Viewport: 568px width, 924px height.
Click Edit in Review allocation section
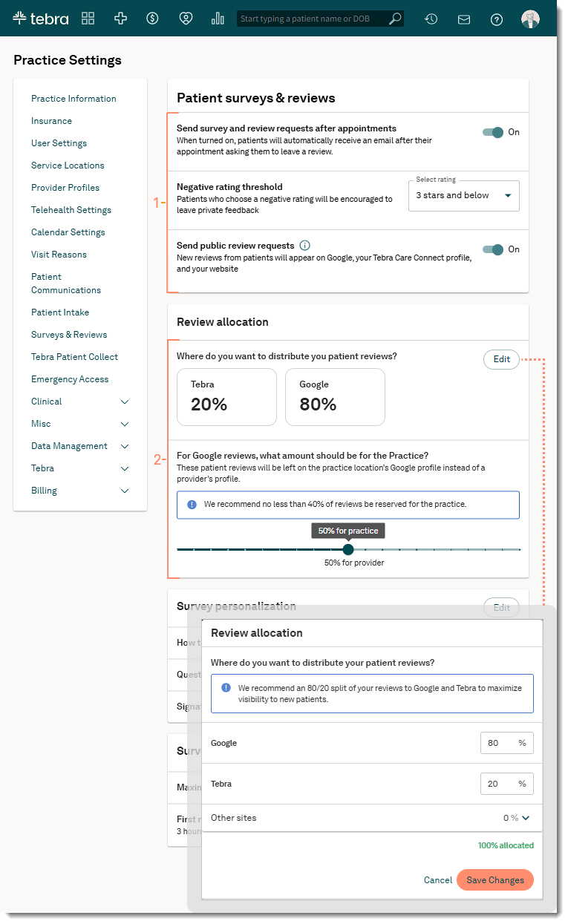tap(502, 359)
